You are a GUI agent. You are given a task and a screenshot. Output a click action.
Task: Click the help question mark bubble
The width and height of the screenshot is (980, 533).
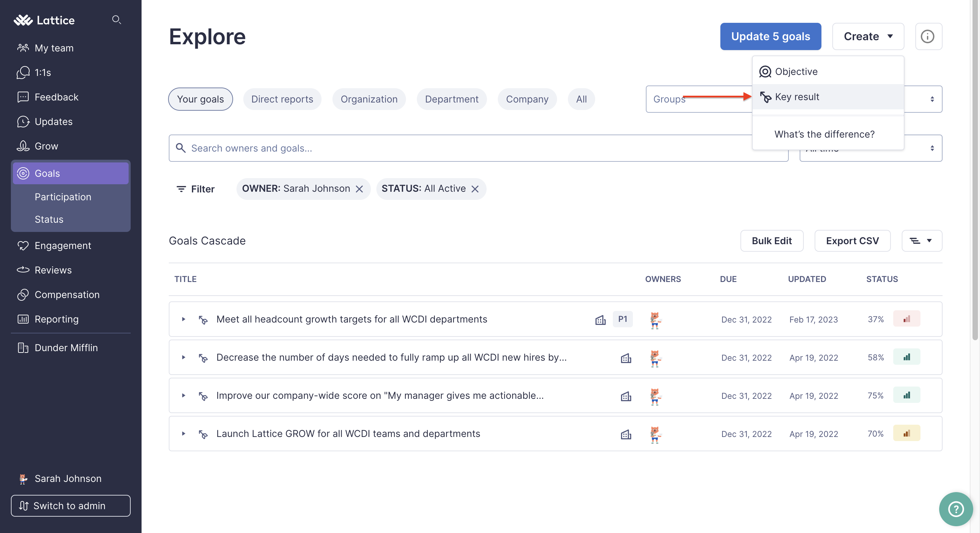955,508
